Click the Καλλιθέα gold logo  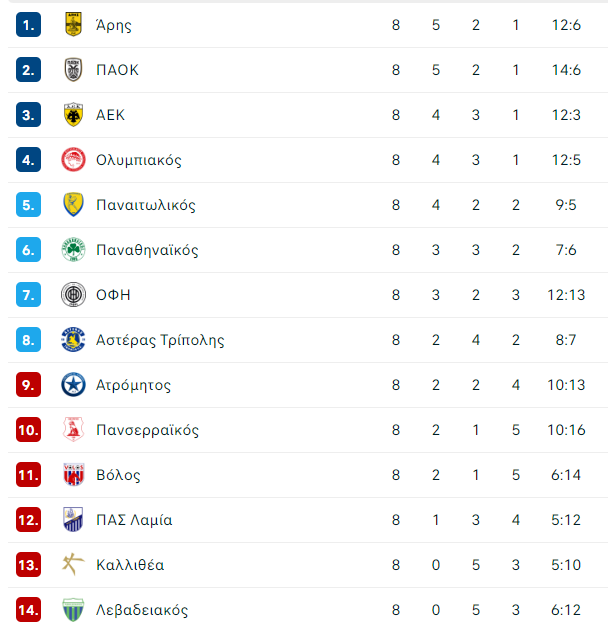[73, 564]
